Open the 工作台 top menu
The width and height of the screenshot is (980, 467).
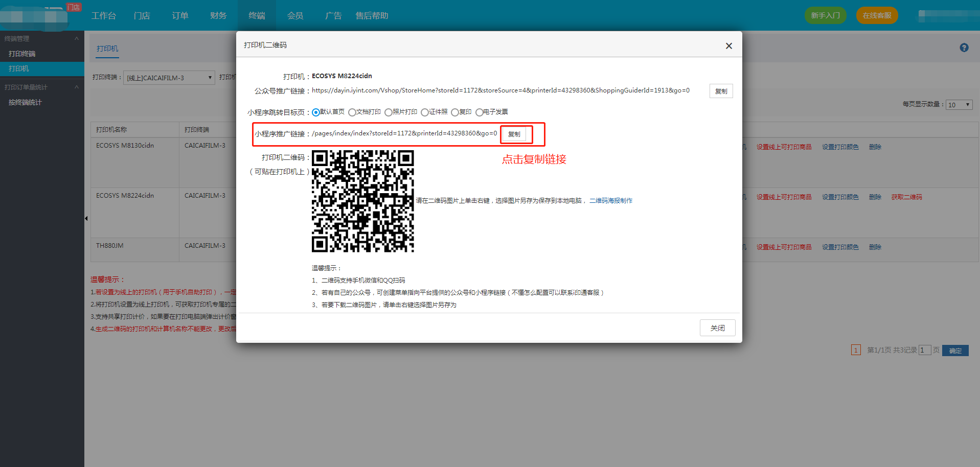point(104,16)
